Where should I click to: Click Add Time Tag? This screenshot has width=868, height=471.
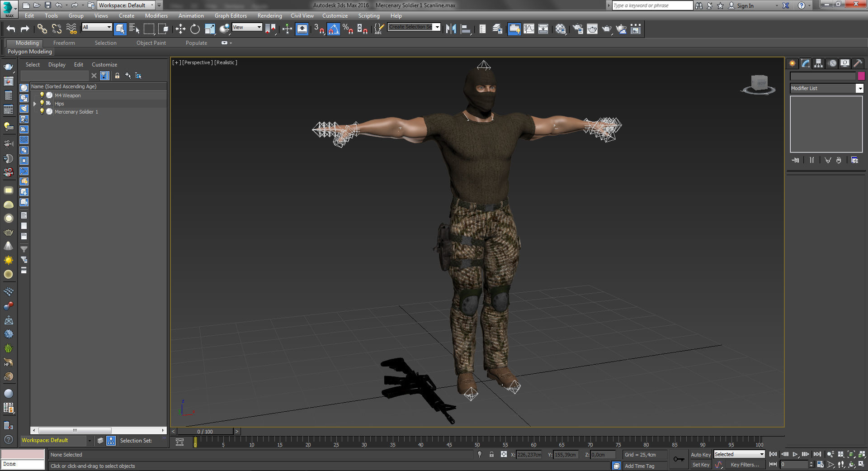pyautogui.click(x=639, y=466)
